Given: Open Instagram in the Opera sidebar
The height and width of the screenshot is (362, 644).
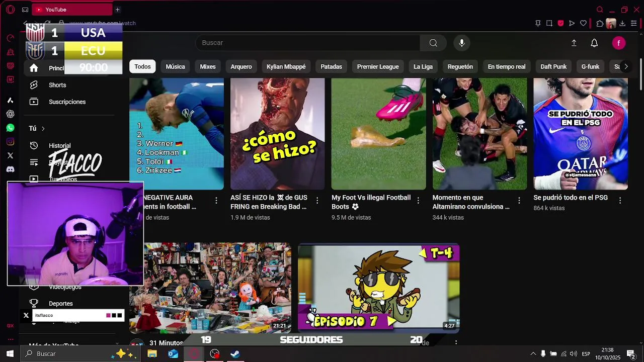Looking at the screenshot, I should pos(10,142).
